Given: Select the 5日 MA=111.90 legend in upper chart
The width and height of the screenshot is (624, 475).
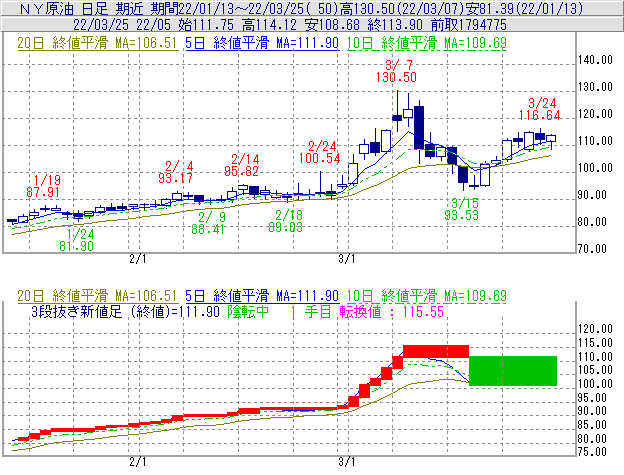Looking at the screenshot, I should [262, 43].
